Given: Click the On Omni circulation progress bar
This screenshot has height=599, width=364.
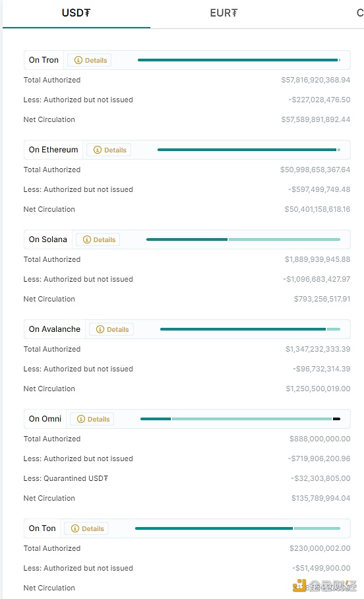Looking at the screenshot, I should 240,419.
